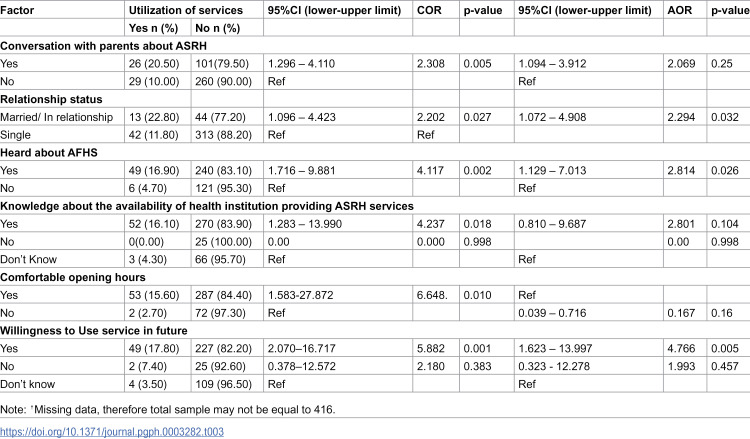Click the Comfortable opening hours heading
This screenshot has width=750, height=439.
pos(73,277)
